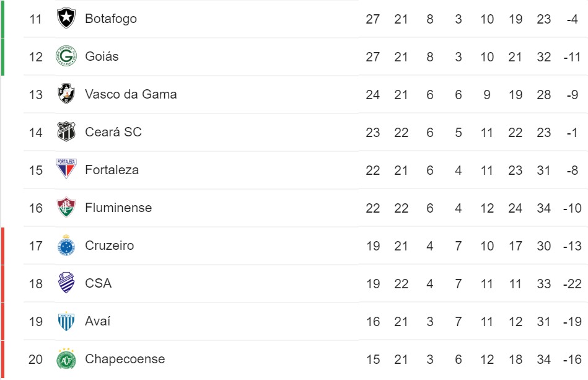Click the Avaí club crest

(x=66, y=320)
